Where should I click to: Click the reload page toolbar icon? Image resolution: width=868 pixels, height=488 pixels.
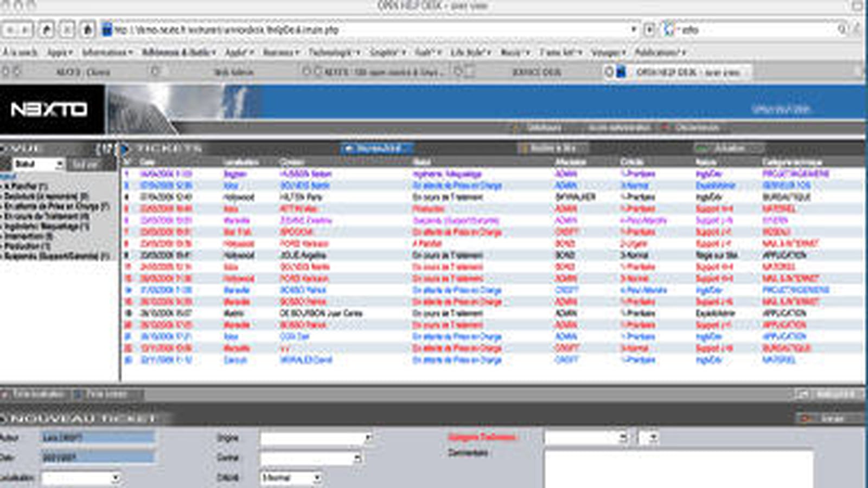click(x=47, y=30)
